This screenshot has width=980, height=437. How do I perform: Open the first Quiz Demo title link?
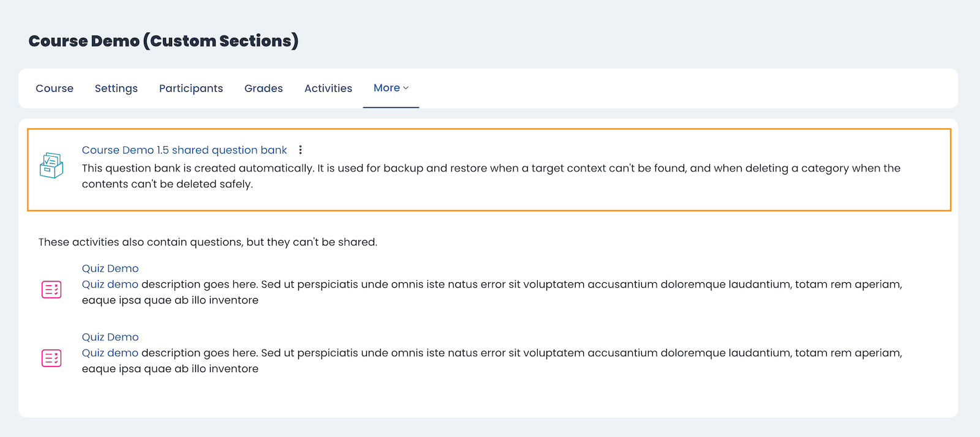110,268
